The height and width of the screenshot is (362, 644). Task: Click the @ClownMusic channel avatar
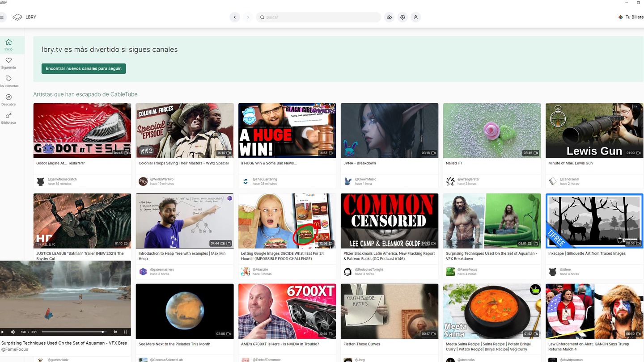(348, 181)
